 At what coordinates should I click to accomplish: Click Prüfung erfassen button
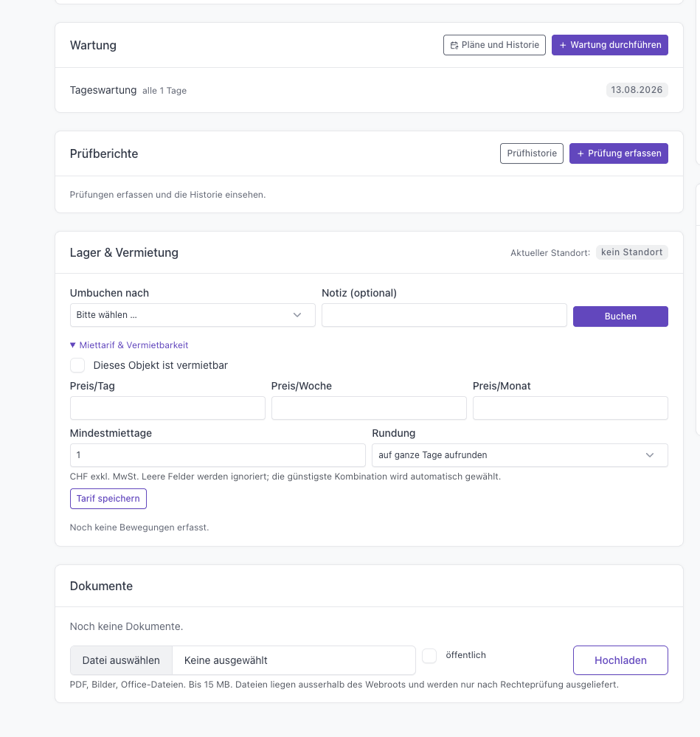tap(619, 153)
